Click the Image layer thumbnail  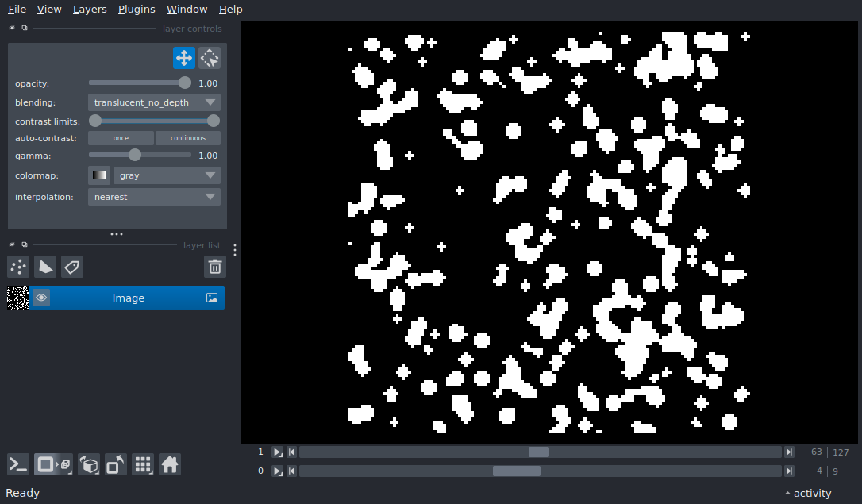[x=18, y=298]
